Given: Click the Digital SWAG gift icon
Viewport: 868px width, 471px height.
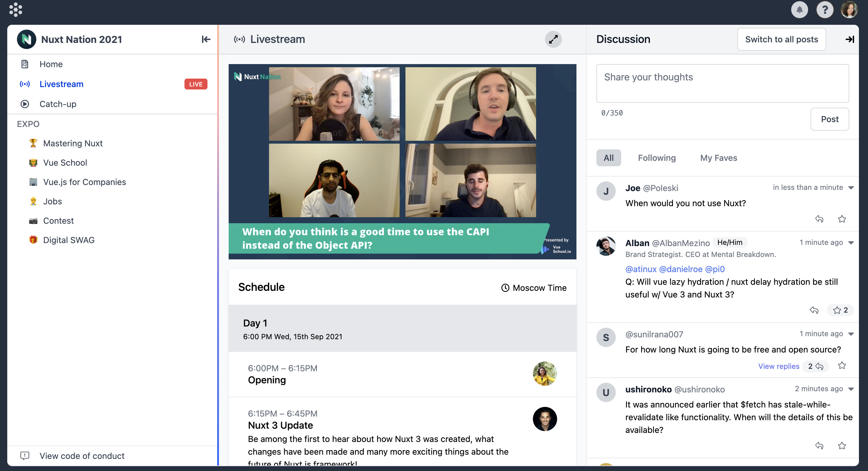Looking at the screenshot, I should [x=33, y=239].
